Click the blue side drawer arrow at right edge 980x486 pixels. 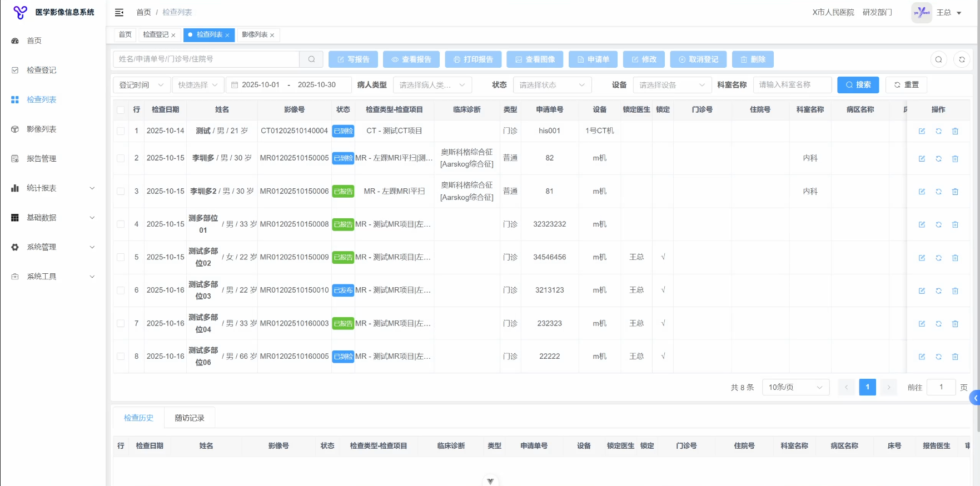[x=975, y=398]
